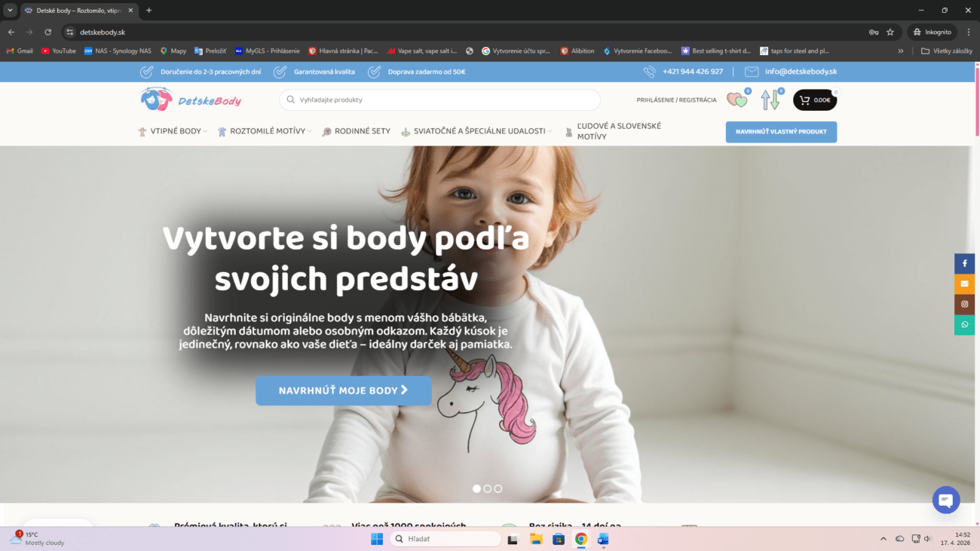Image resolution: width=980 pixels, height=551 pixels.
Task: Open the chat bubble widget
Action: pos(945,500)
